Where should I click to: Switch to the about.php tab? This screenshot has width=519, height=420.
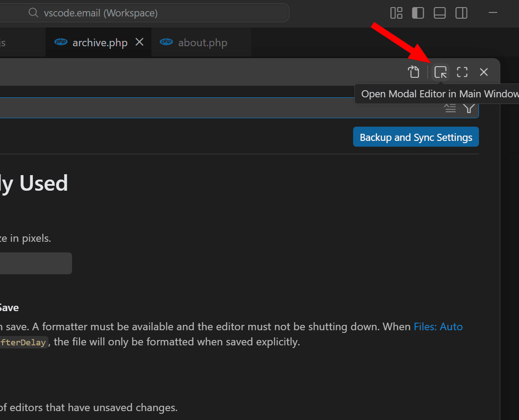(x=202, y=42)
